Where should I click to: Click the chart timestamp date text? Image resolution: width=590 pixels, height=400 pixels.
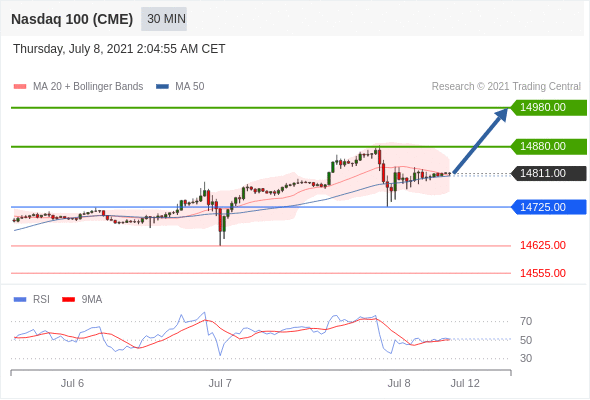pyautogui.click(x=119, y=49)
